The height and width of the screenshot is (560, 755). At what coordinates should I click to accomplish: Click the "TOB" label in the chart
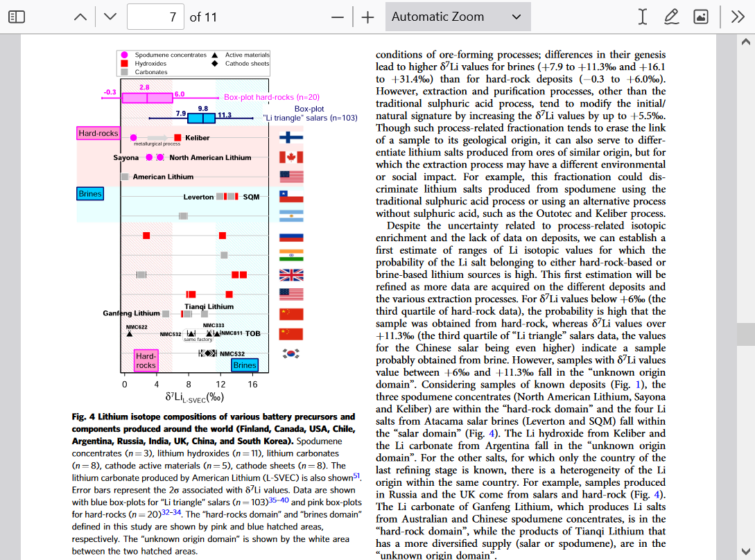(x=253, y=333)
